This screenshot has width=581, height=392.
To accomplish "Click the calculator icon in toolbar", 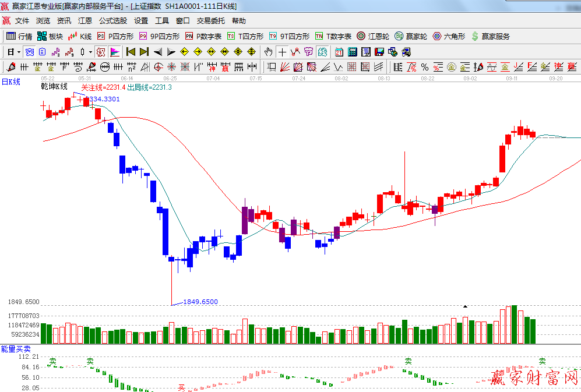I will tap(352, 52).
